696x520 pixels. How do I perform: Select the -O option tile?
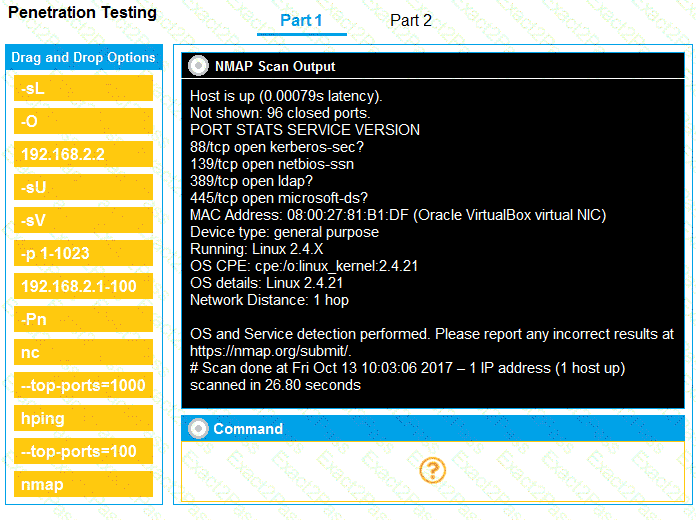(84, 122)
